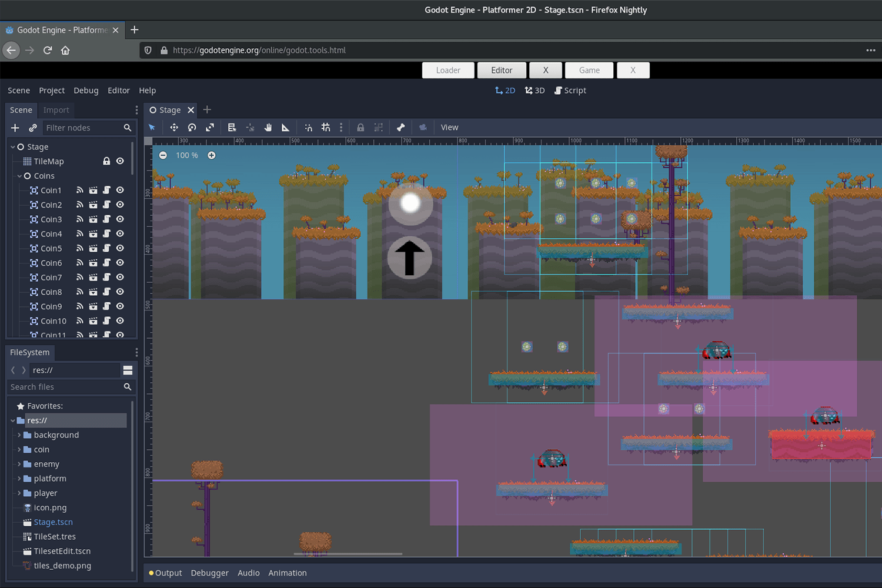Open the Scene menu
882x588 pixels.
(x=19, y=91)
